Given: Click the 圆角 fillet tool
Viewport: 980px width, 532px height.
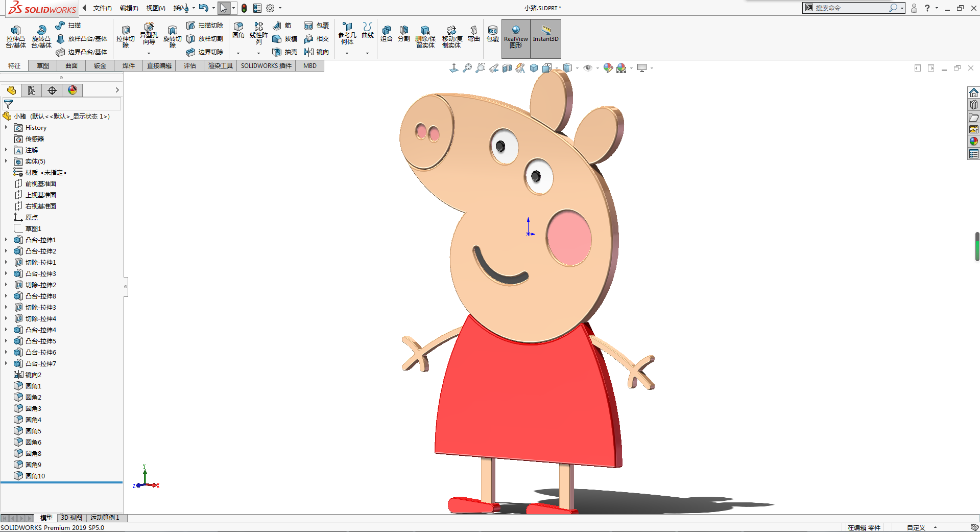Looking at the screenshot, I should (238, 31).
